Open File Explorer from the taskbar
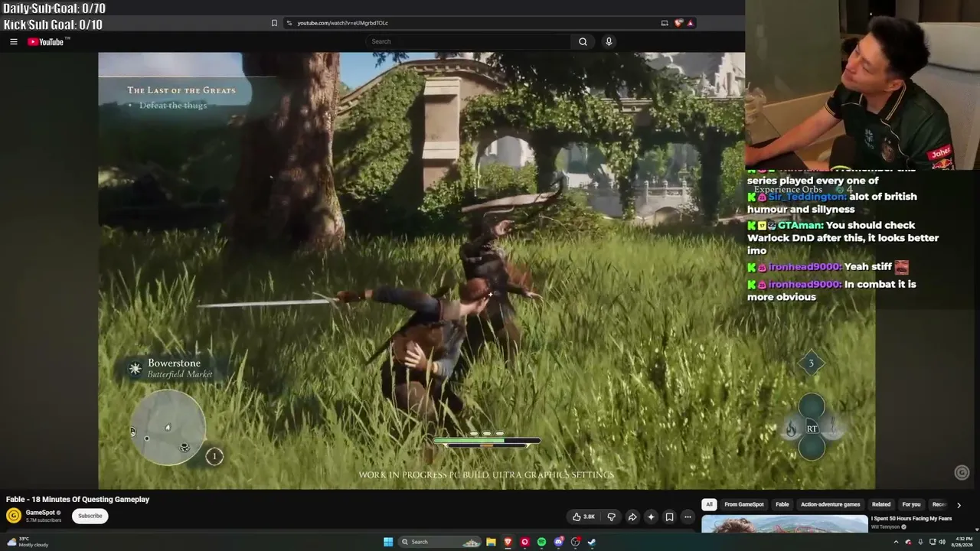Image resolution: width=980 pixels, height=551 pixels. pyautogui.click(x=491, y=542)
